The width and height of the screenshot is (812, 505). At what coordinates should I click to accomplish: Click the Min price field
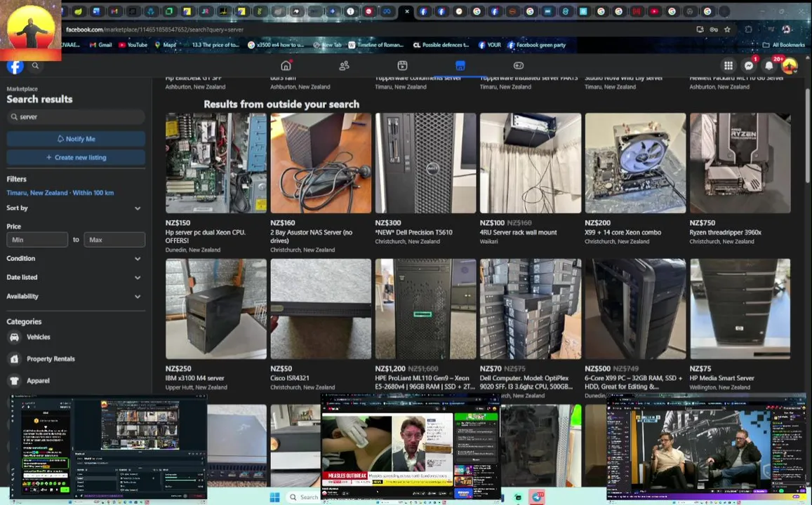36,240
